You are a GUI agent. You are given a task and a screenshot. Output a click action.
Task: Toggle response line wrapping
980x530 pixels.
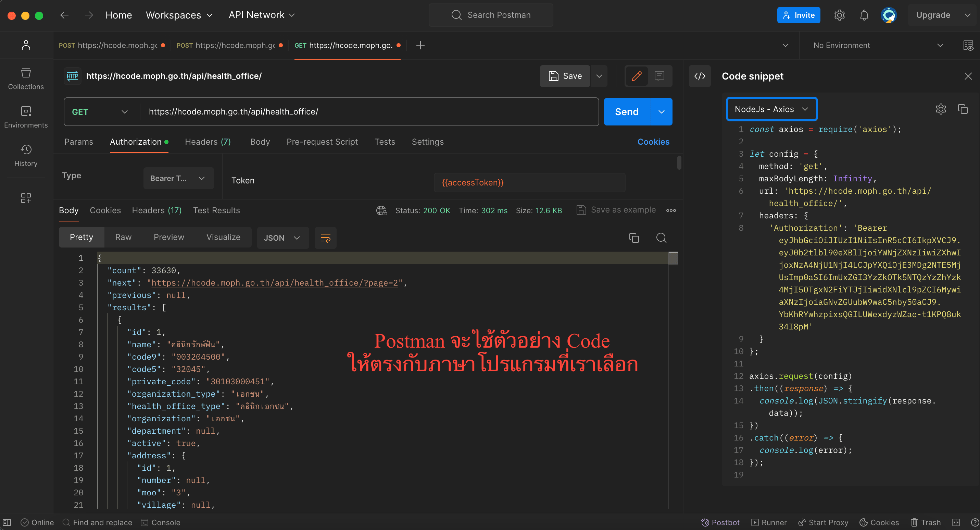325,238
